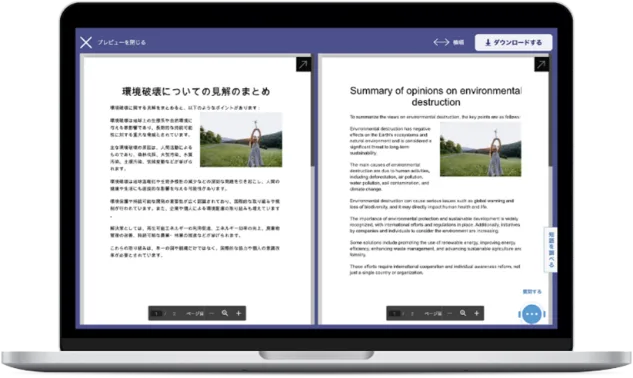
Task: Click the magnifier in the Japanese document toolbar
Action: pos(225,313)
